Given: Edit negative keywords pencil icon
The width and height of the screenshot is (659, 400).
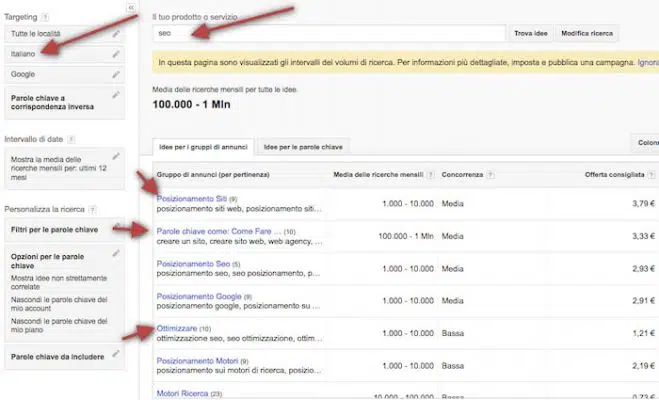Looking at the screenshot, I should coord(116,95).
